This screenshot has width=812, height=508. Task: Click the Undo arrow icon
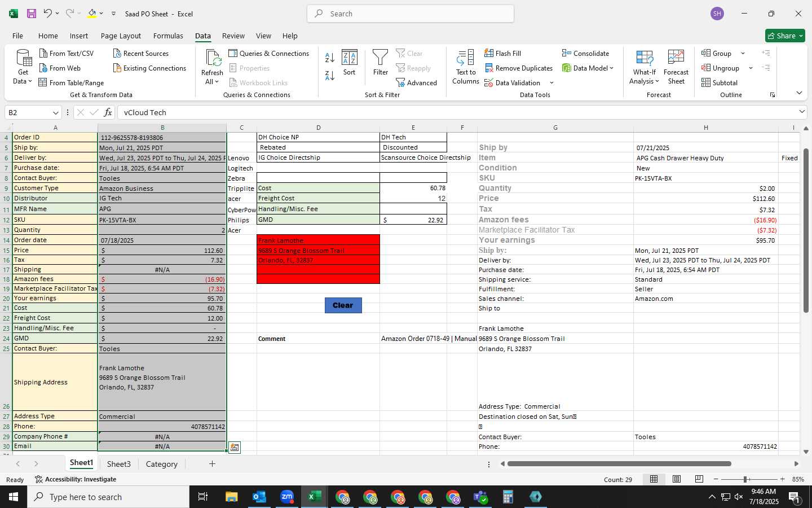48,14
